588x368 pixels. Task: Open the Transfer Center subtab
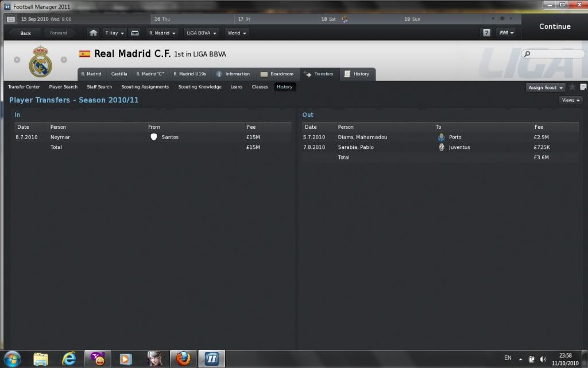[x=24, y=87]
